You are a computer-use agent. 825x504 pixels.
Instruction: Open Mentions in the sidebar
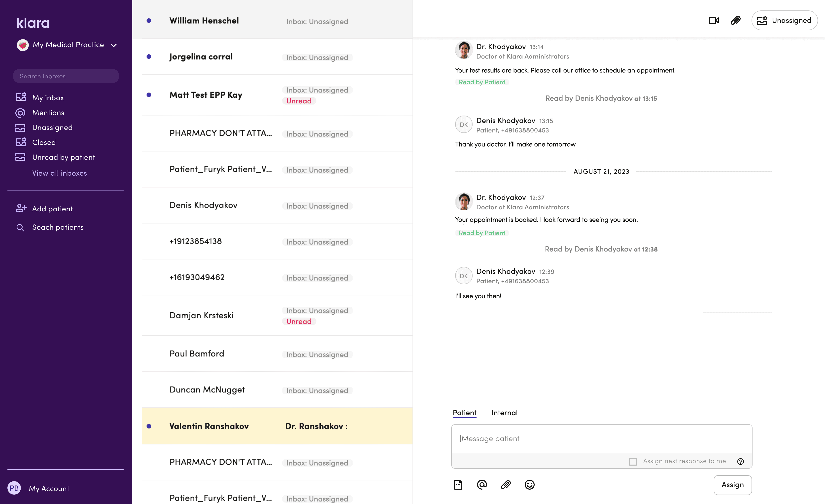click(48, 113)
